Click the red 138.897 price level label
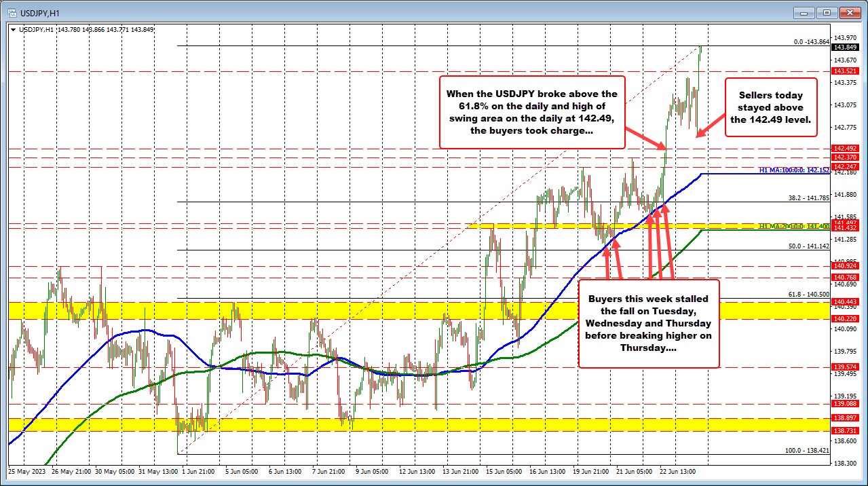This screenshot has height=486, width=868. (844, 419)
